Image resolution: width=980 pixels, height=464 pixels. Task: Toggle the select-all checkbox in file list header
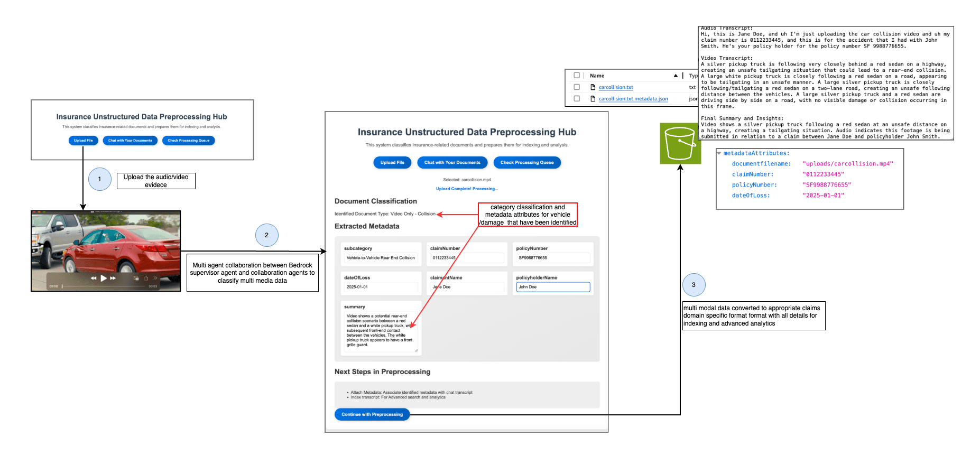[577, 76]
